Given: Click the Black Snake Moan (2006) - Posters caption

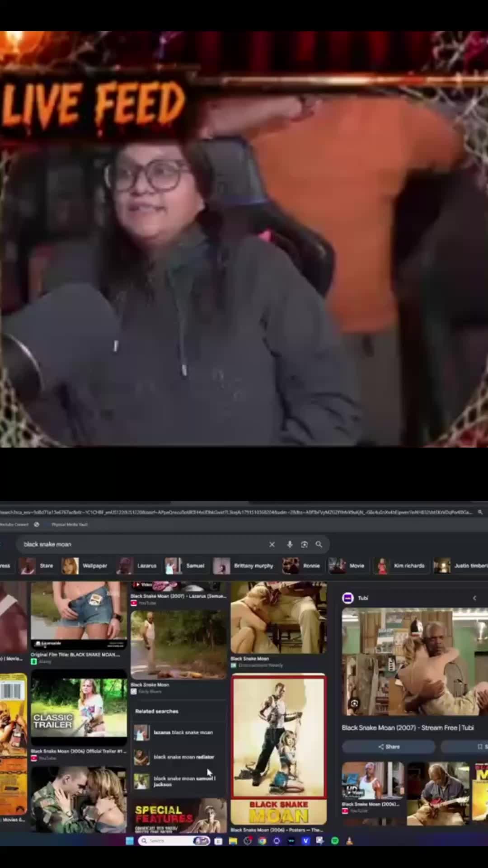Looking at the screenshot, I should point(277,830).
